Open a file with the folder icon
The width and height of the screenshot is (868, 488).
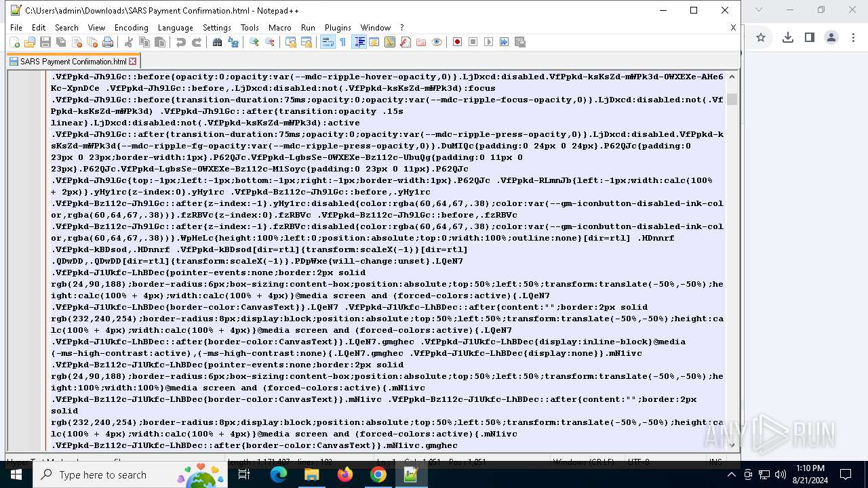coord(30,42)
